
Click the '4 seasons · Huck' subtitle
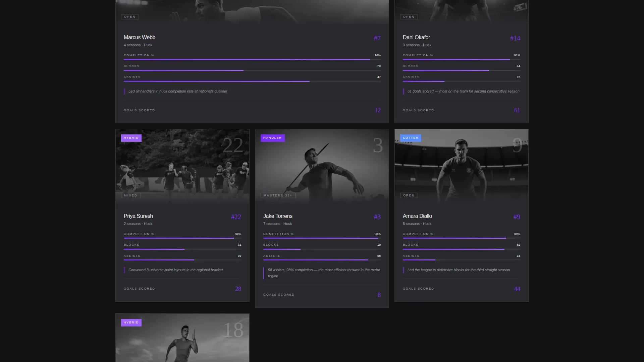pyautogui.click(x=138, y=45)
